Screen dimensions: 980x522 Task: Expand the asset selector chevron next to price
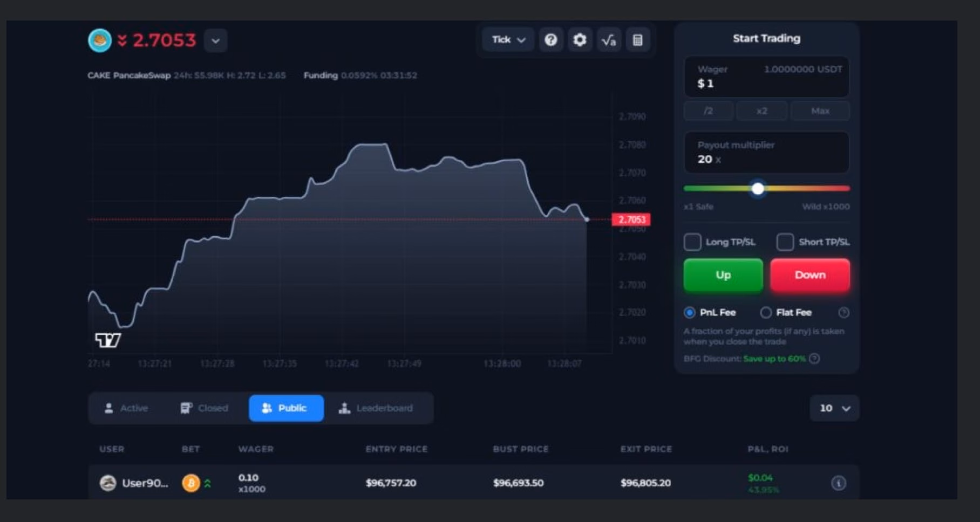pos(215,41)
